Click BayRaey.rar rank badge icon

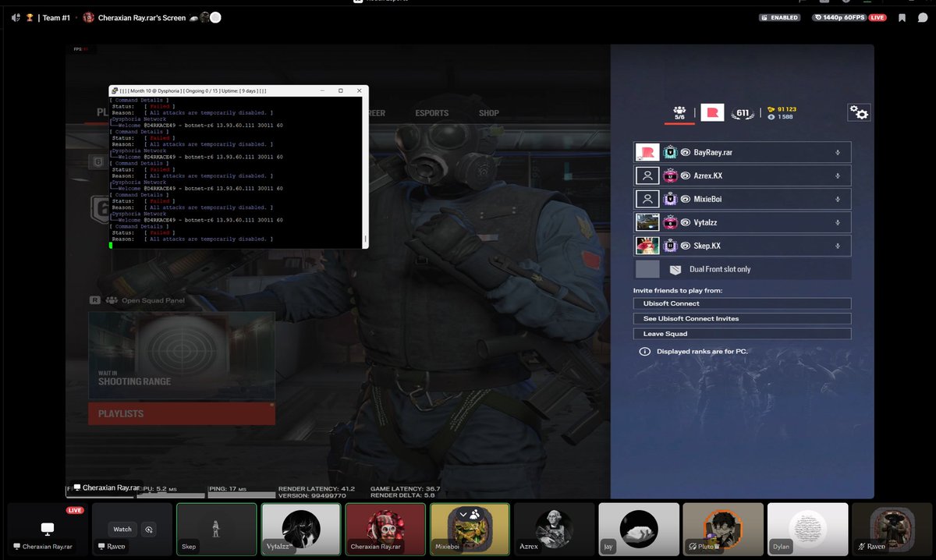tap(669, 153)
